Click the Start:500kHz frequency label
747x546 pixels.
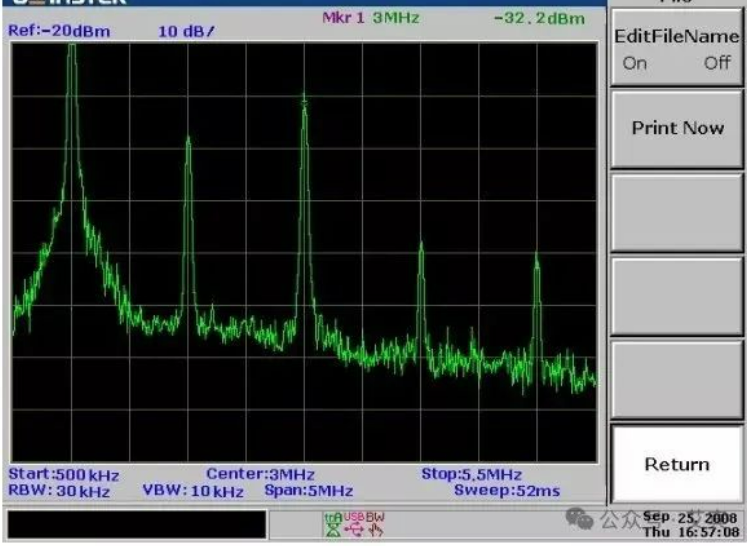coord(63,474)
